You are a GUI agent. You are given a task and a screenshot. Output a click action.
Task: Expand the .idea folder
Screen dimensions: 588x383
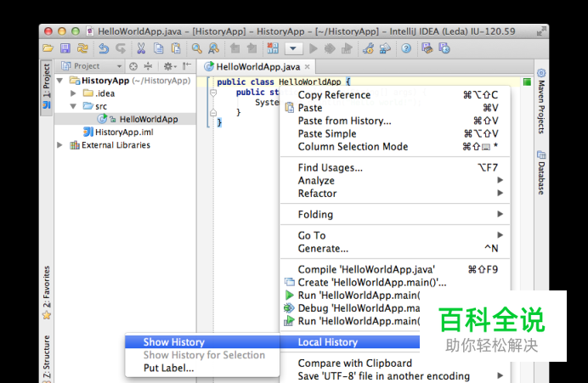click(x=73, y=93)
